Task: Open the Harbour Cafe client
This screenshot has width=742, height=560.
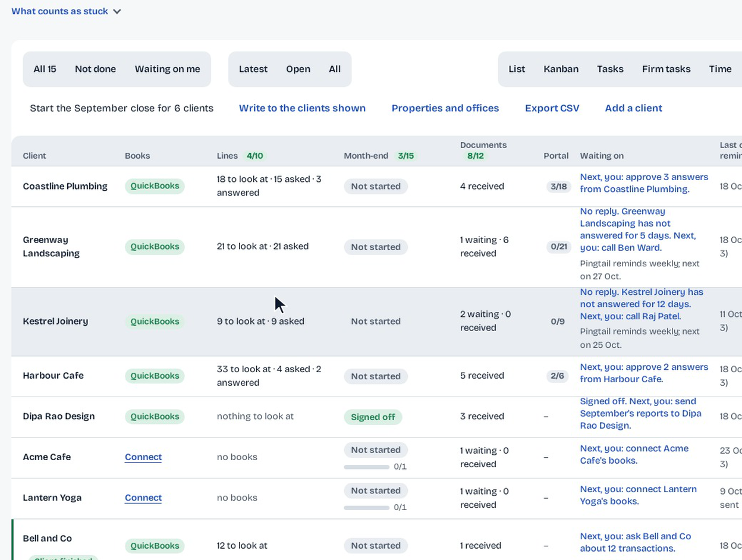Action: pos(53,376)
